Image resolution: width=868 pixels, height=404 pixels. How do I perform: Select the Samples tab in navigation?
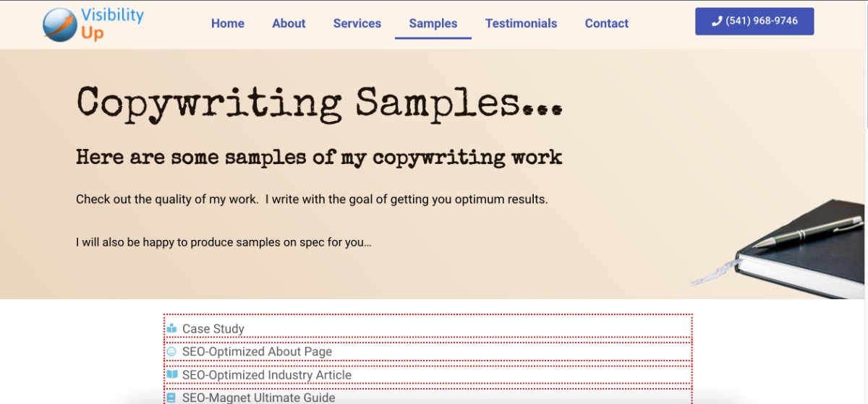click(x=433, y=23)
